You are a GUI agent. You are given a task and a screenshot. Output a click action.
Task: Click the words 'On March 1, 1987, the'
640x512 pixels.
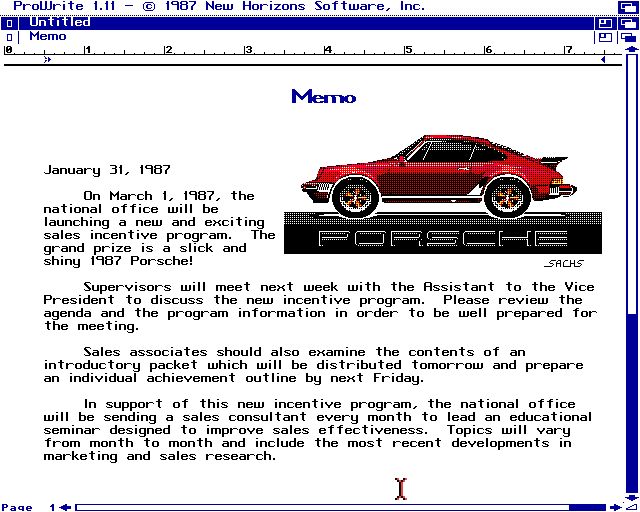[x=169, y=196]
